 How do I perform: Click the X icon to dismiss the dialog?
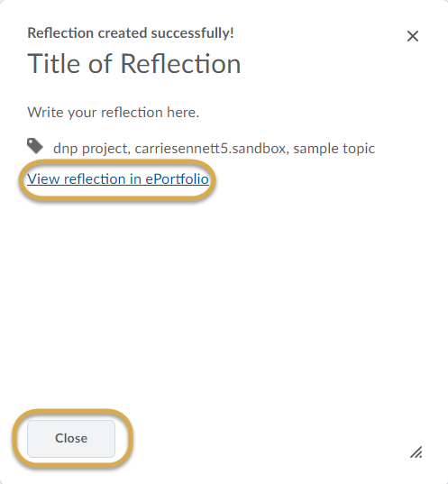click(413, 36)
